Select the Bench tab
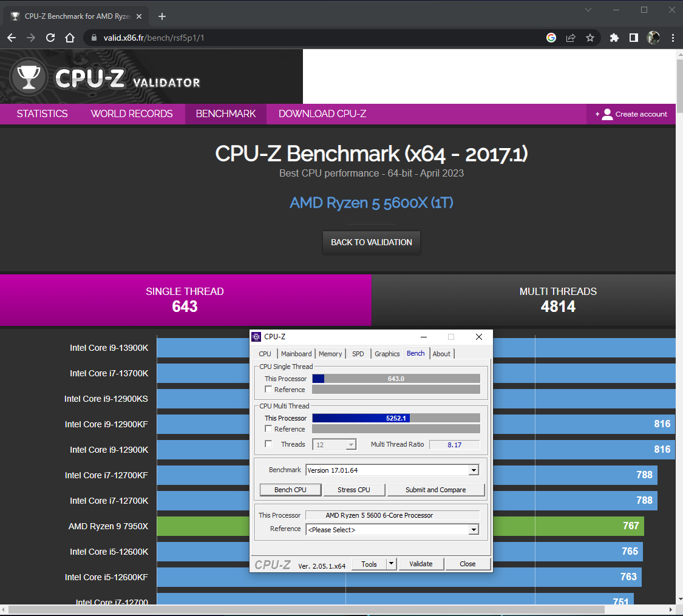The width and height of the screenshot is (683, 616). pyautogui.click(x=415, y=353)
